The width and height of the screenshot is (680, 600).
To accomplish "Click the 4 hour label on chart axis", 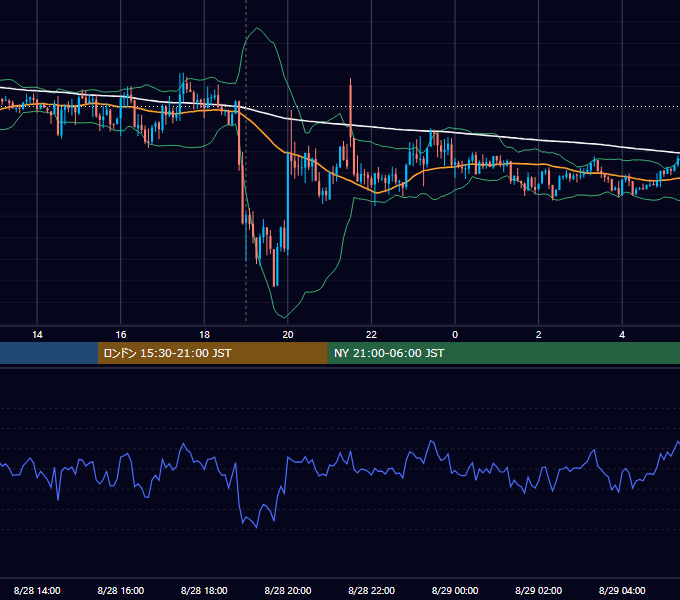I will tap(622, 335).
